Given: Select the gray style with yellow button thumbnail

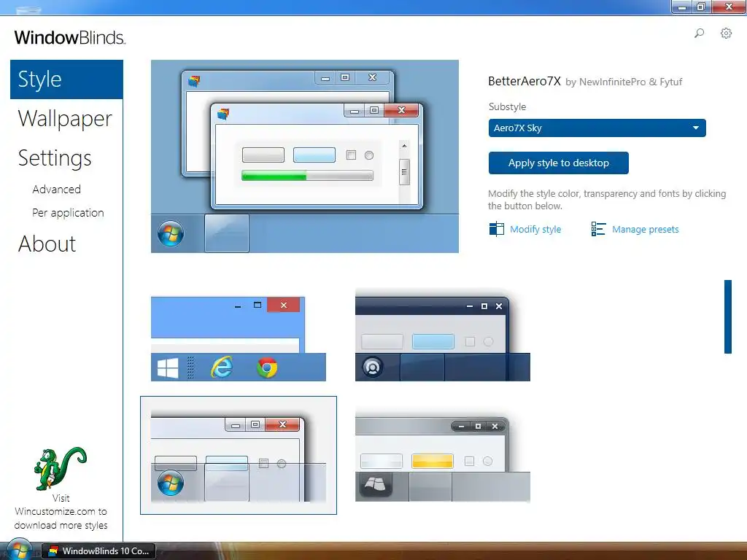Looking at the screenshot, I should (443, 456).
